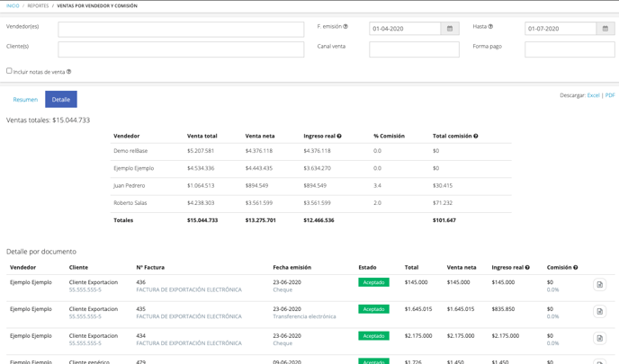
Task: Open document icon for invoice 435
Action: [599, 312]
